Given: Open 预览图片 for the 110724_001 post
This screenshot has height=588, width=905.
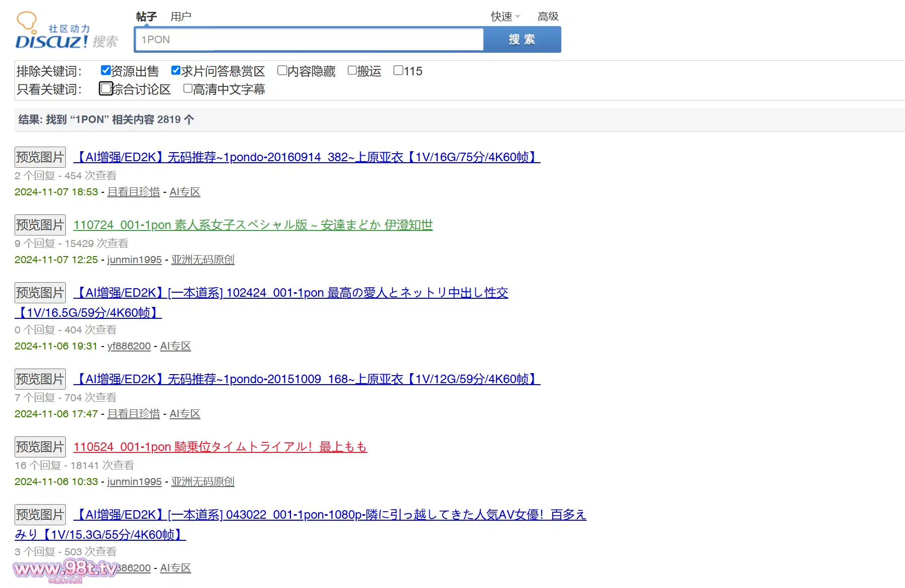Looking at the screenshot, I should coord(40,225).
